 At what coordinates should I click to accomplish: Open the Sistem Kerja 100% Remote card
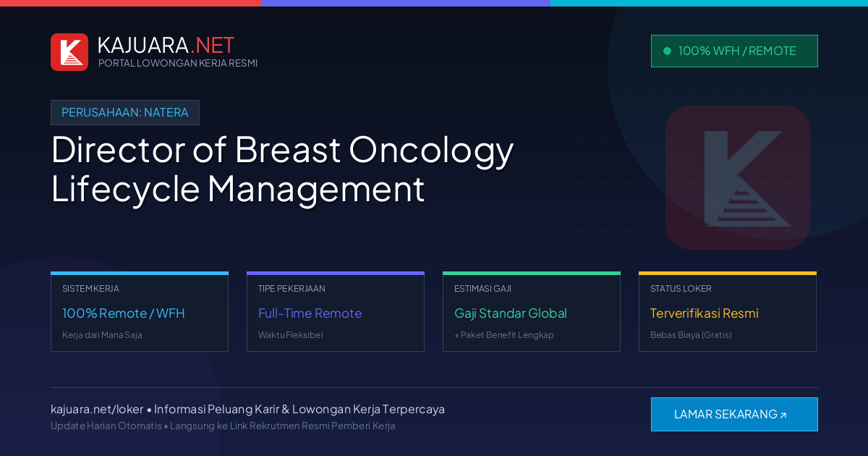pyautogui.click(x=140, y=312)
